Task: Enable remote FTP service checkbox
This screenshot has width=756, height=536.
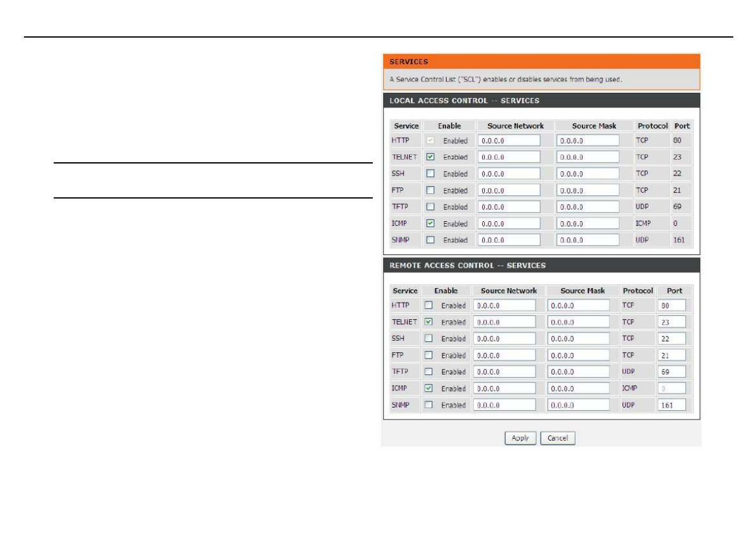Action: coord(428,355)
